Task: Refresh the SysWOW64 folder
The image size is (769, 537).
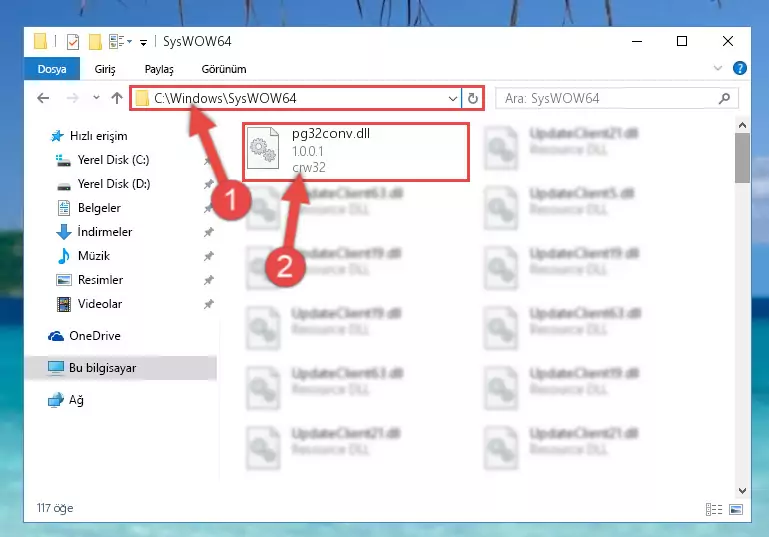Action: point(473,99)
